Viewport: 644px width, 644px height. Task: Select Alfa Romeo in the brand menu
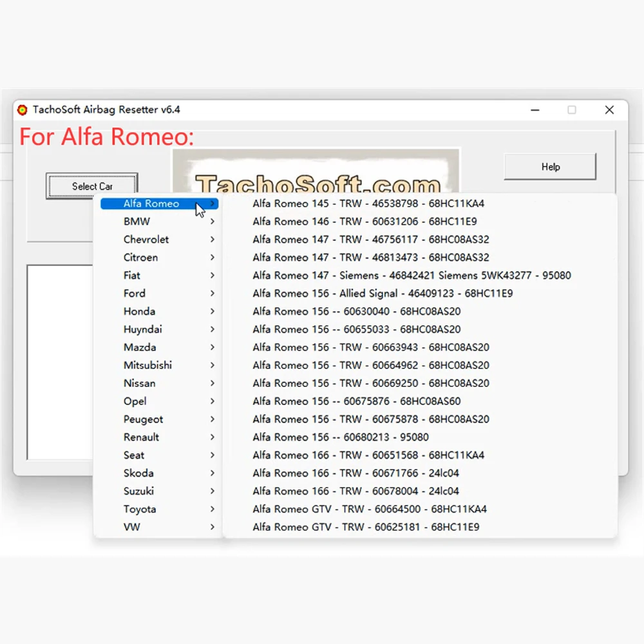(159, 204)
